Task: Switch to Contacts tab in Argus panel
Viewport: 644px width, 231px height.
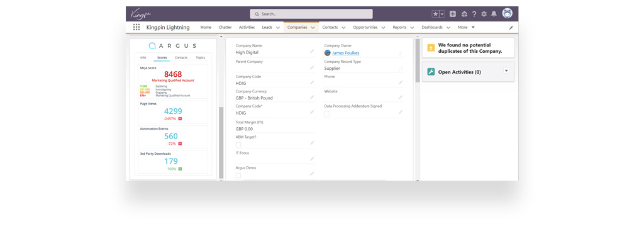Action: point(180,57)
